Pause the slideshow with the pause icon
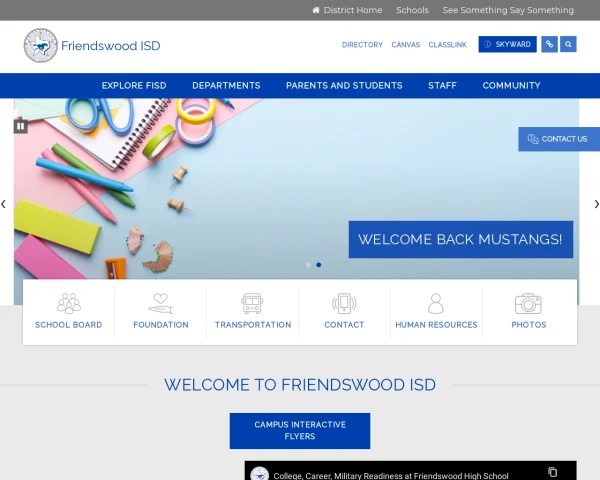Viewport: 600px width, 480px height. pos(21,126)
